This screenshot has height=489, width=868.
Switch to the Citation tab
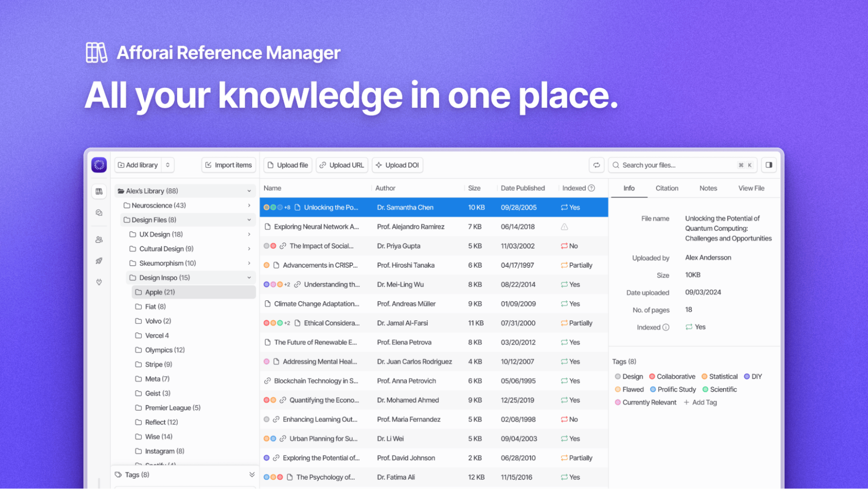click(x=666, y=188)
